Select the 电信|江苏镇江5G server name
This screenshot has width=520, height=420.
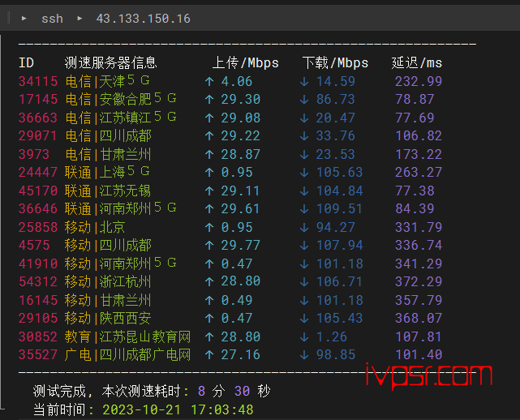point(120,118)
